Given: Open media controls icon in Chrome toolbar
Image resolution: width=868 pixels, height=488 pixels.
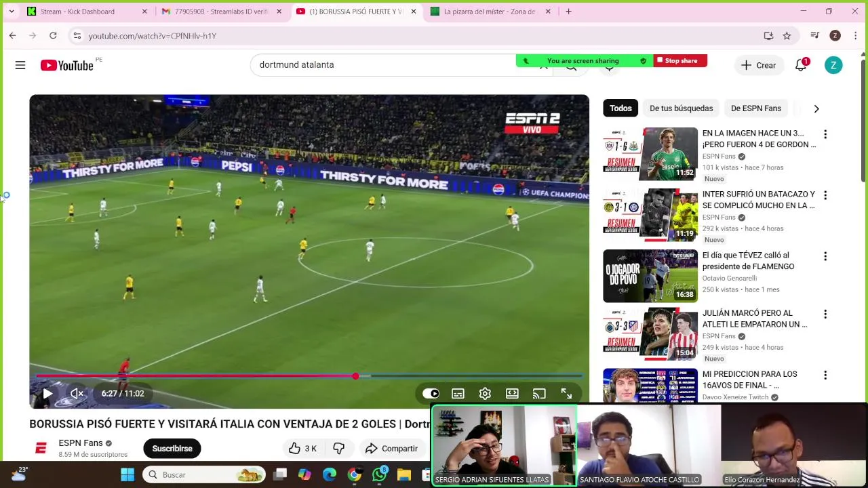Looking at the screenshot, I should (x=815, y=36).
